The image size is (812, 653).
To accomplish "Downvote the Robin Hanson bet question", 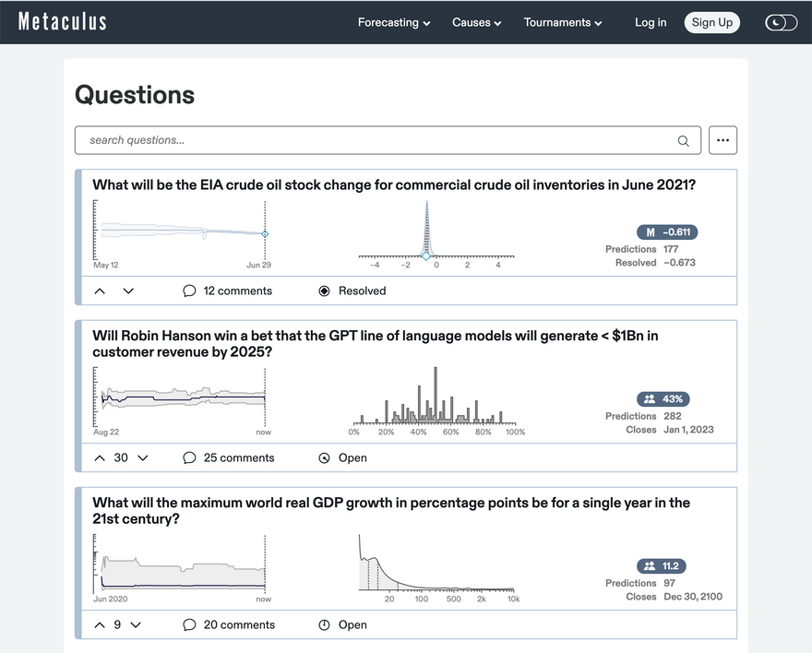I will [143, 457].
